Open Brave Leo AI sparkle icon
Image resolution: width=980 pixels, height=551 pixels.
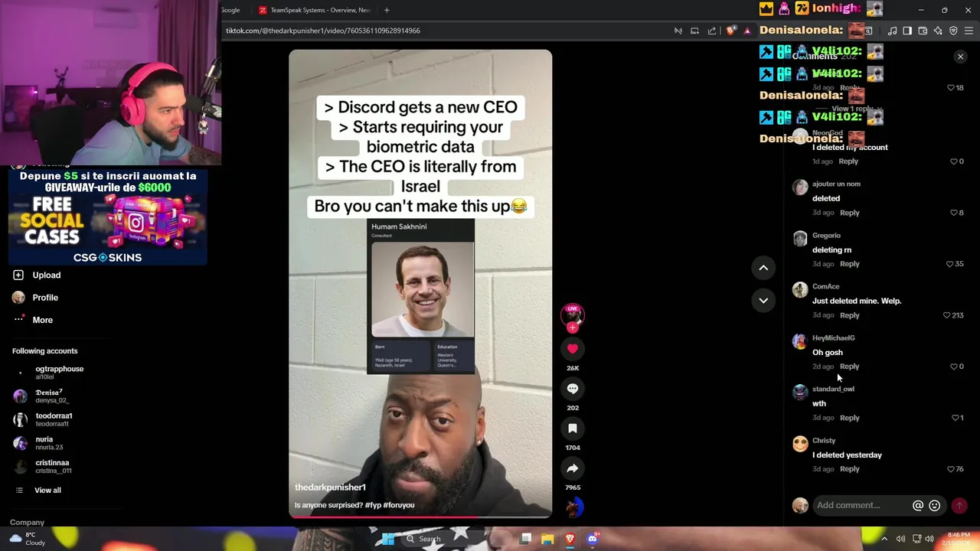(938, 31)
